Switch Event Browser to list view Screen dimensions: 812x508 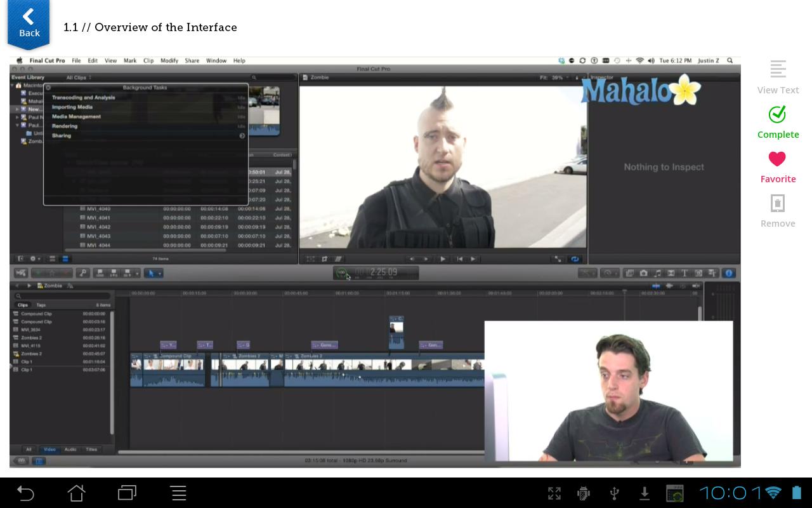pos(65,259)
